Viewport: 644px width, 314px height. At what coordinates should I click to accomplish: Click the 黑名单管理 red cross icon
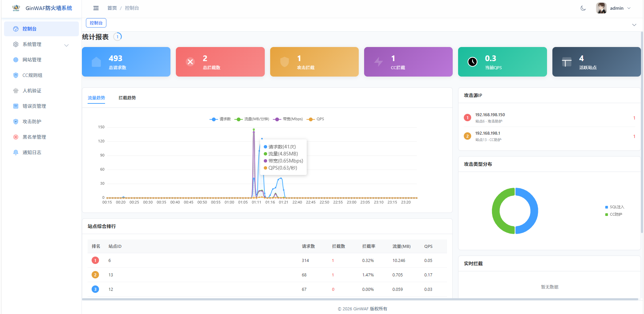pyautogui.click(x=16, y=137)
